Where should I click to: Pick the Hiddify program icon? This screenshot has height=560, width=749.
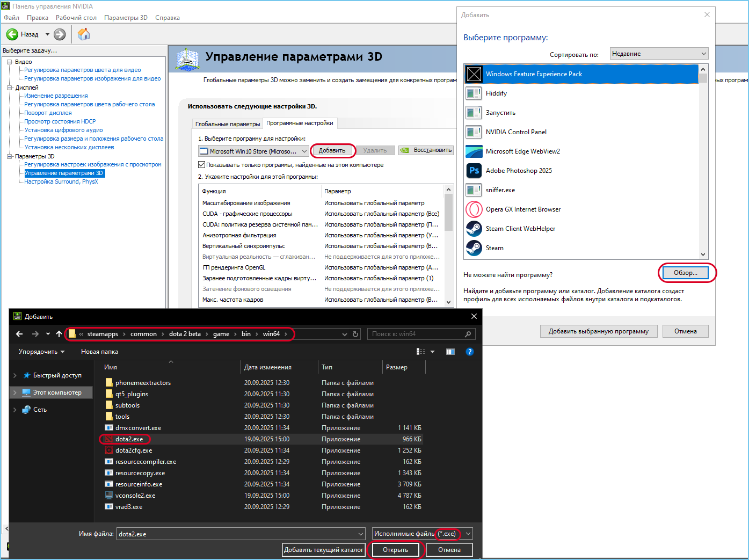pyautogui.click(x=474, y=93)
